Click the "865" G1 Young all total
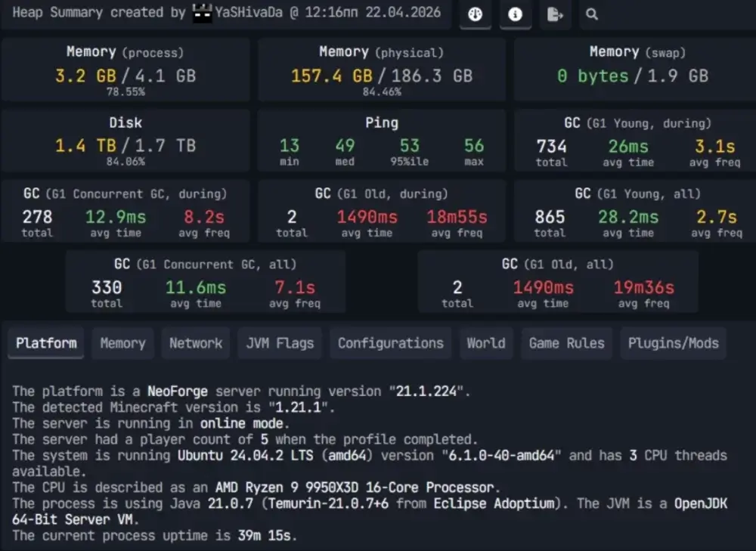The width and height of the screenshot is (756, 551). pos(550,217)
